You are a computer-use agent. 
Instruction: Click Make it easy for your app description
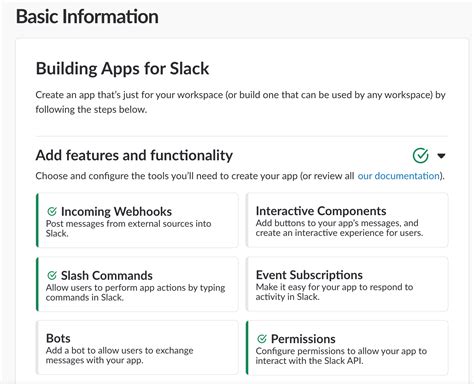(334, 292)
